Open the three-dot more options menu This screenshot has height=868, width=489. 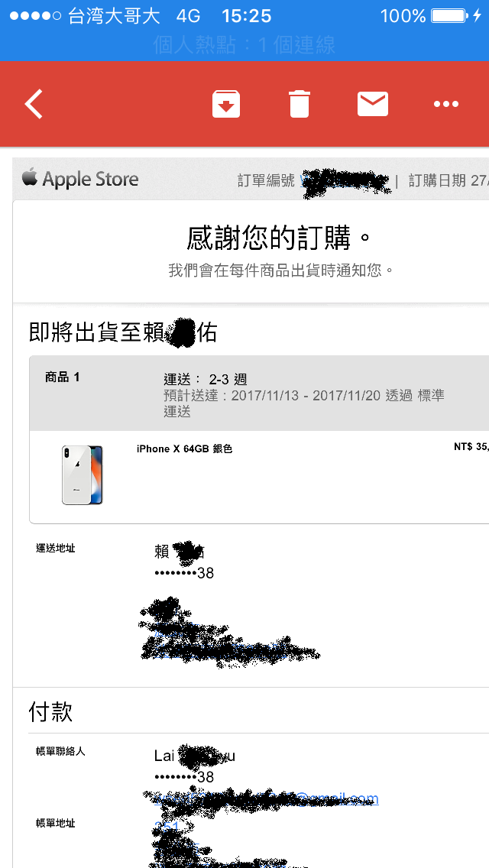coord(445,104)
